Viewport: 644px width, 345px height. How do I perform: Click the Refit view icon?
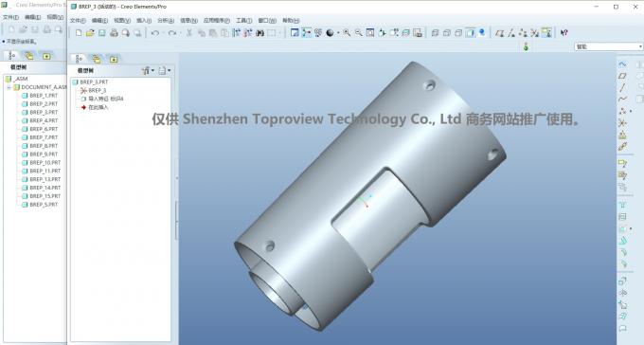(x=370, y=33)
